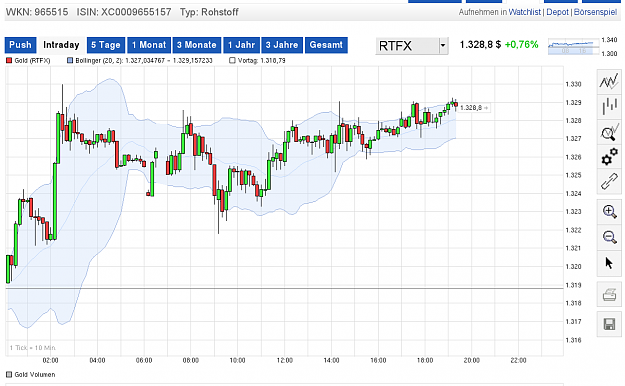
Task: Toggle Gold (RTFX) series legend
Action: tap(28, 61)
